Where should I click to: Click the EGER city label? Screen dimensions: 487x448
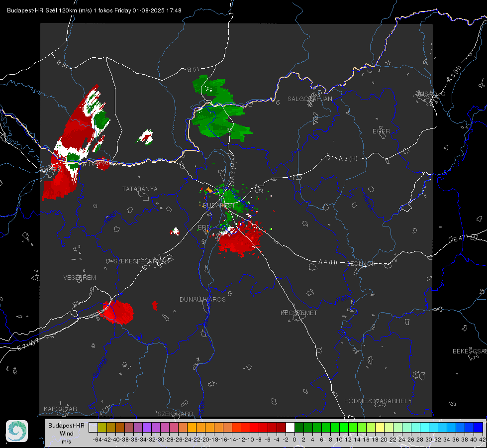tap(381, 131)
